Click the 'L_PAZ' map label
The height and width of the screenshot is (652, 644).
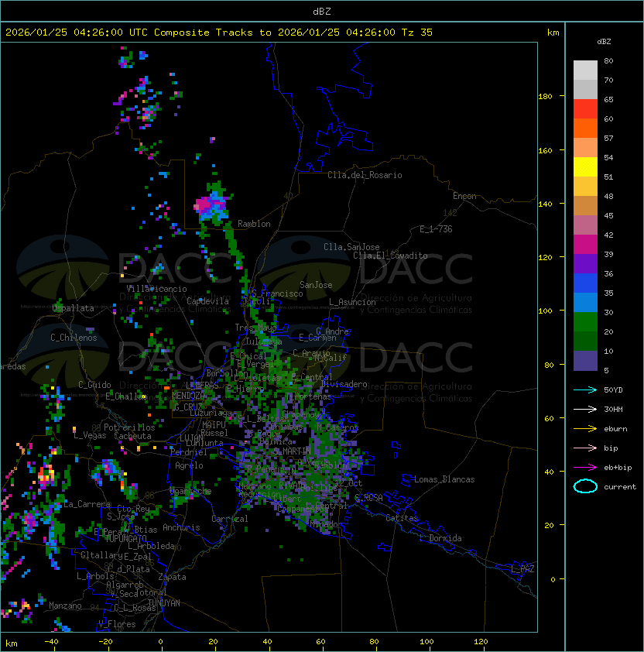522,569
